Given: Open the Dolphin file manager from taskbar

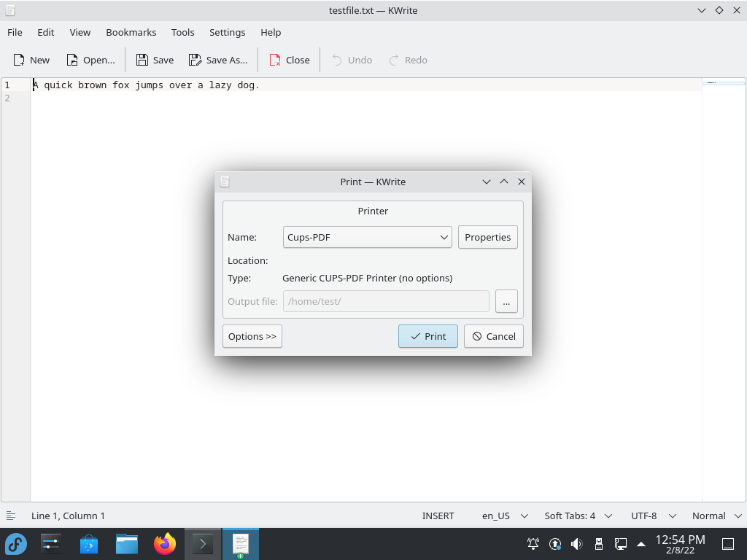Looking at the screenshot, I should 127,544.
